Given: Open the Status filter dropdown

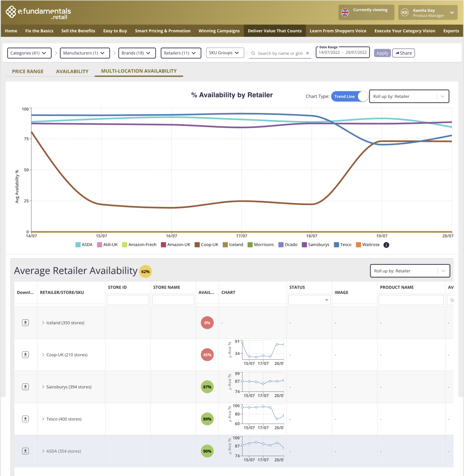Looking at the screenshot, I should coord(309,300).
